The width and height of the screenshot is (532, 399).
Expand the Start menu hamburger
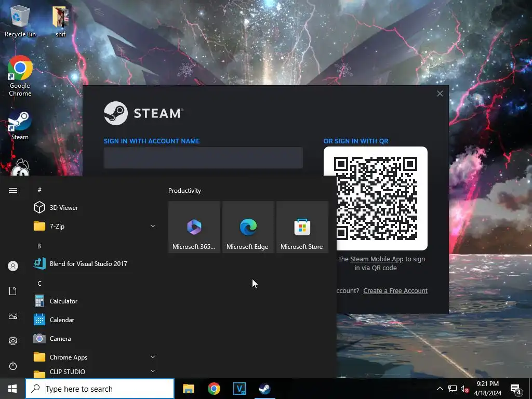tap(13, 190)
